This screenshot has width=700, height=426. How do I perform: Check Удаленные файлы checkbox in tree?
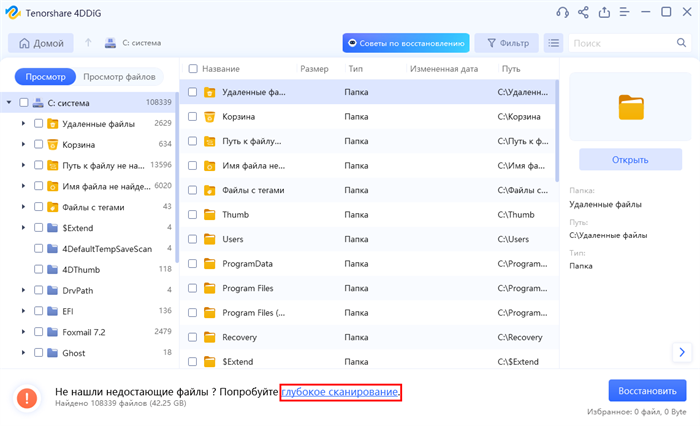[38, 124]
